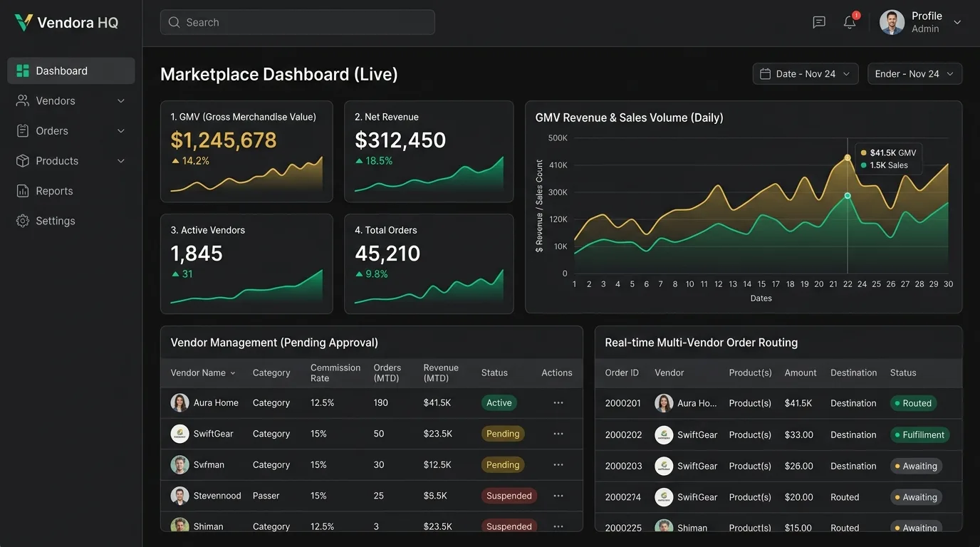Go to Dashboard in the sidebar

[x=71, y=71]
